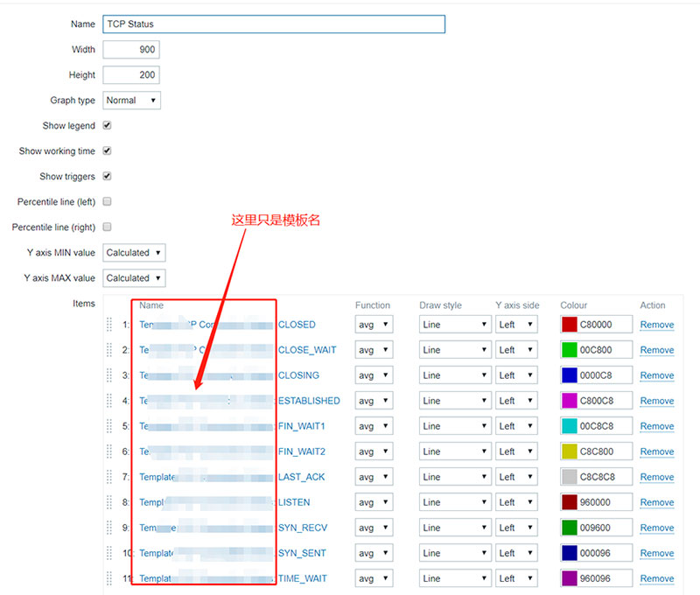This screenshot has width=700, height=595.
Task: Click the red C80000 colour swatch
Action: 570,325
